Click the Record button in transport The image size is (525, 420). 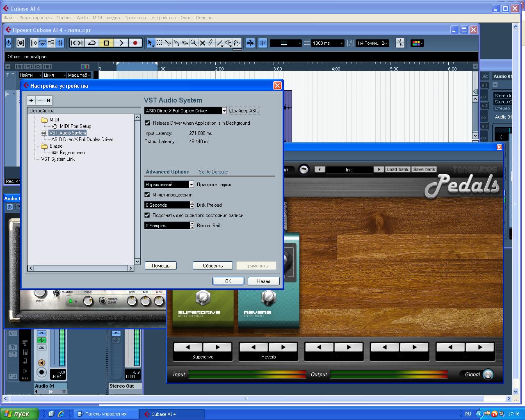(x=135, y=43)
